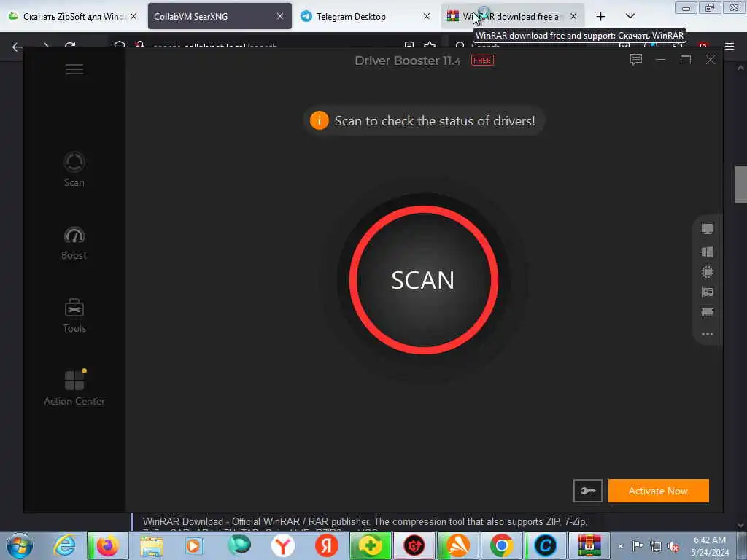Open the list all tabs dropdown arrow
Image resolution: width=747 pixels, height=560 pixels.
point(630,16)
